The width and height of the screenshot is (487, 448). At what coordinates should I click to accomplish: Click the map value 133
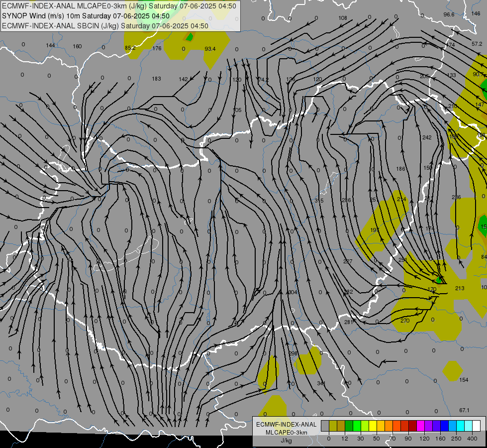click(x=451, y=75)
